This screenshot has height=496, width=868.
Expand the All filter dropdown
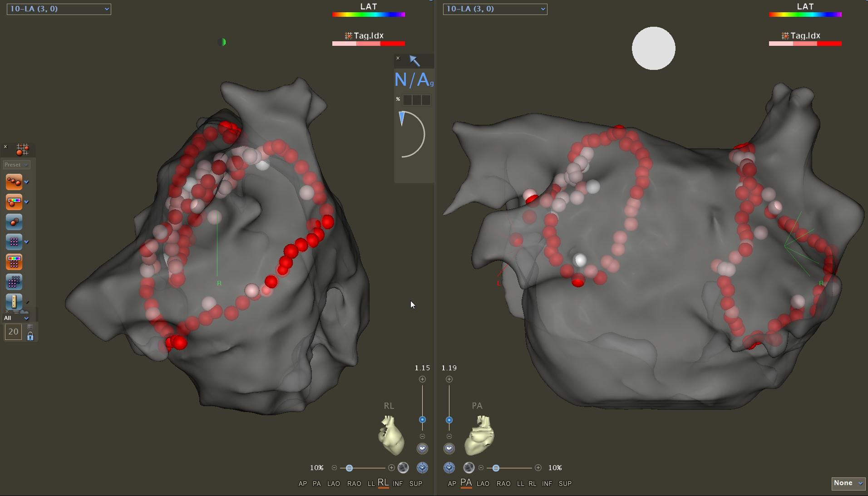(x=16, y=318)
